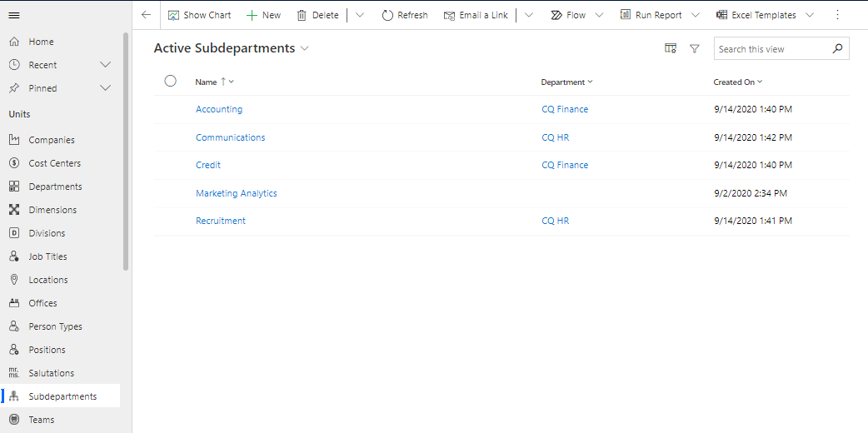Select Job Titles in left navigation

coord(47,256)
